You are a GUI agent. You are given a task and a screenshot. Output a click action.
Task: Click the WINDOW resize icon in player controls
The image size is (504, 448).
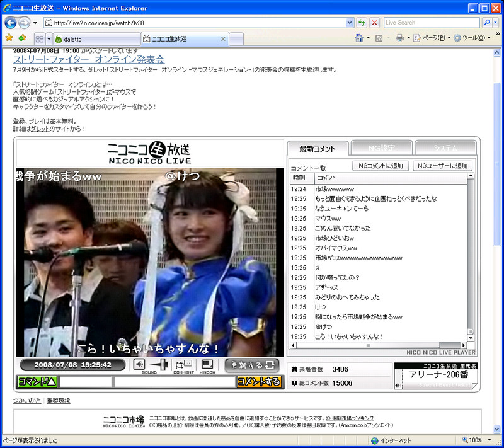[207, 364]
